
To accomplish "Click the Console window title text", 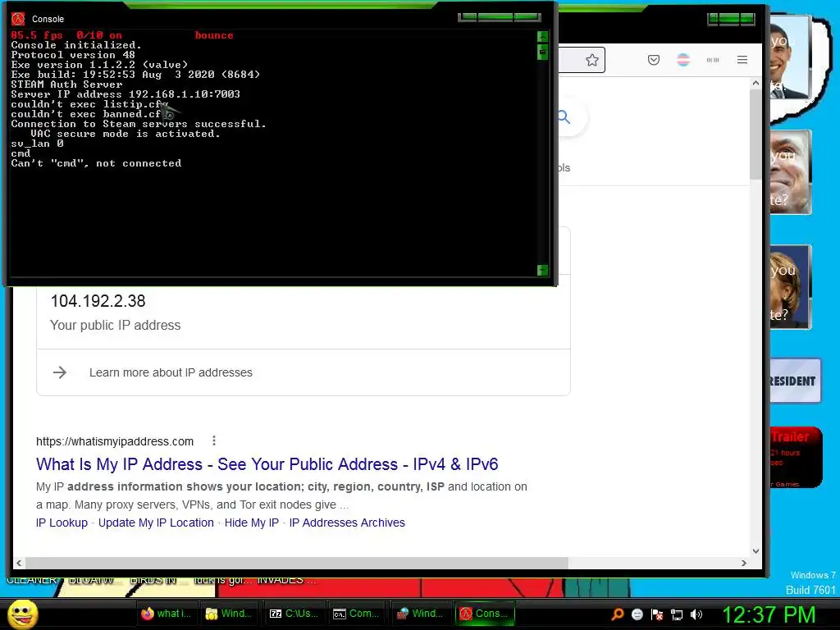I will (48, 19).
